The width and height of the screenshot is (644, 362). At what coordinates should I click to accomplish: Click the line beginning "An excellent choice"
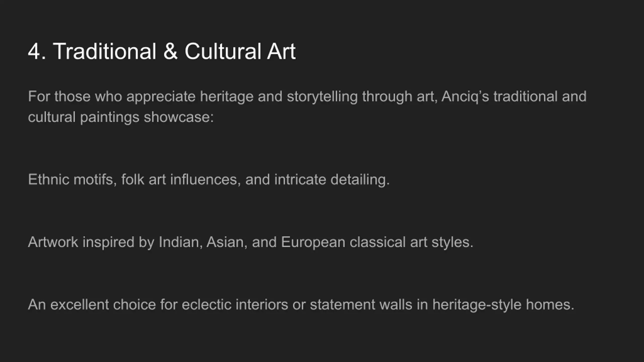[301, 305]
